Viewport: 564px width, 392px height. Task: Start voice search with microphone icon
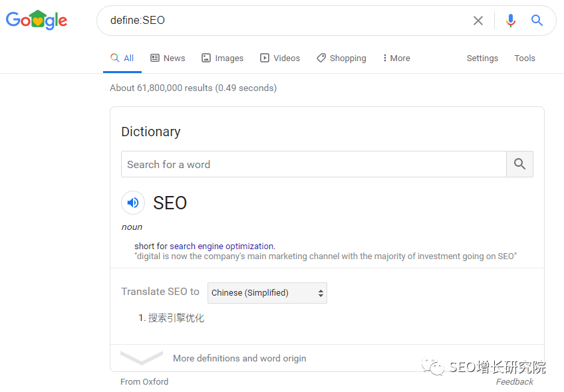pyautogui.click(x=511, y=21)
